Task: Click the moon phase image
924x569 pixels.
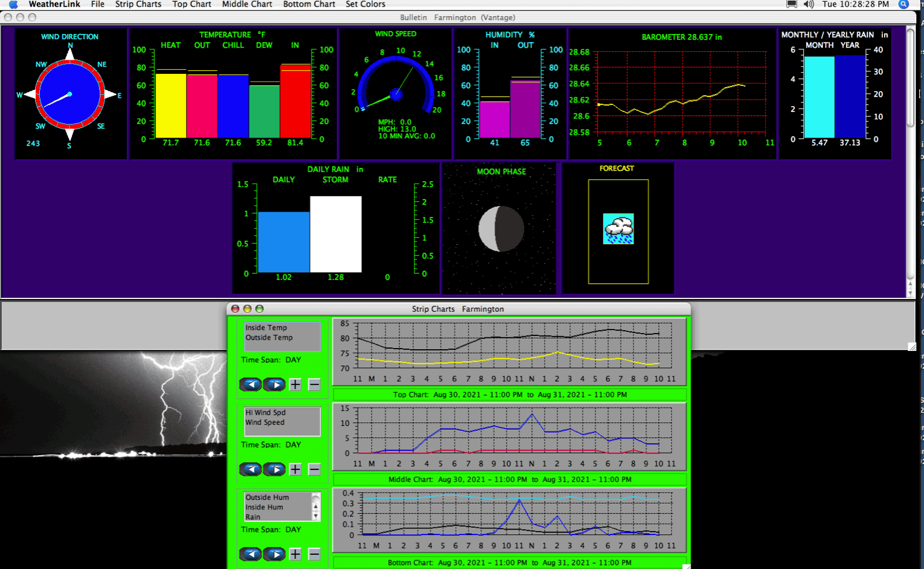Action: pyautogui.click(x=501, y=229)
